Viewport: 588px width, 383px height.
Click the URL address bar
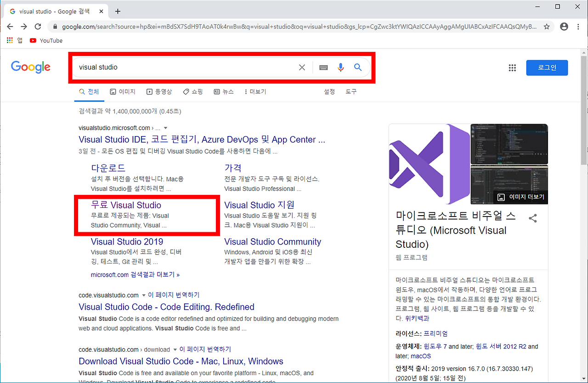pos(299,27)
